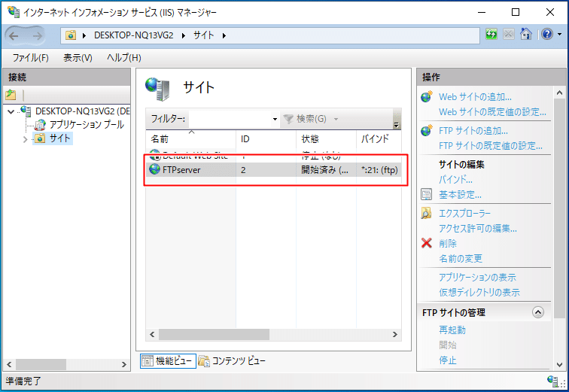The width and height of the screenshot is (569, 392).
Task: Click 再起動 to restart the FTP site
Action: [452, 330]
